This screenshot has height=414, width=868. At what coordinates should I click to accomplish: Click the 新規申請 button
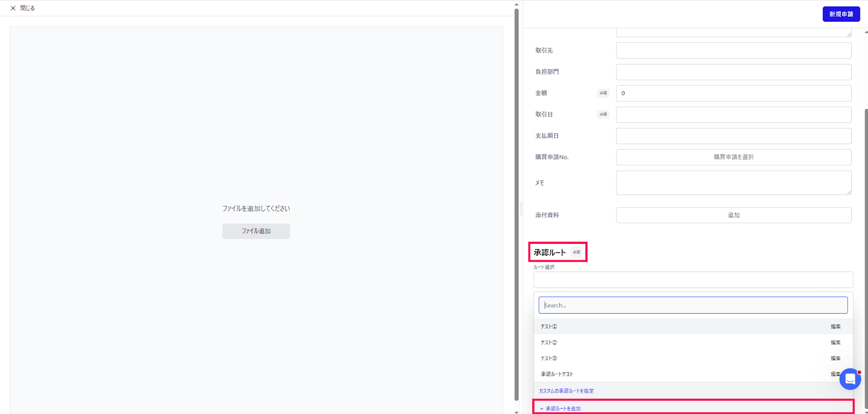841,14
